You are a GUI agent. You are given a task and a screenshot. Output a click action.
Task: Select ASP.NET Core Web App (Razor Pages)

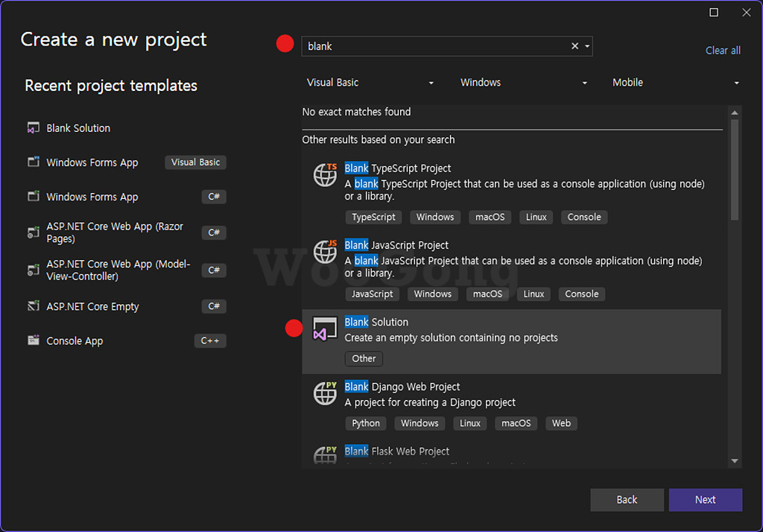point(127,232)
